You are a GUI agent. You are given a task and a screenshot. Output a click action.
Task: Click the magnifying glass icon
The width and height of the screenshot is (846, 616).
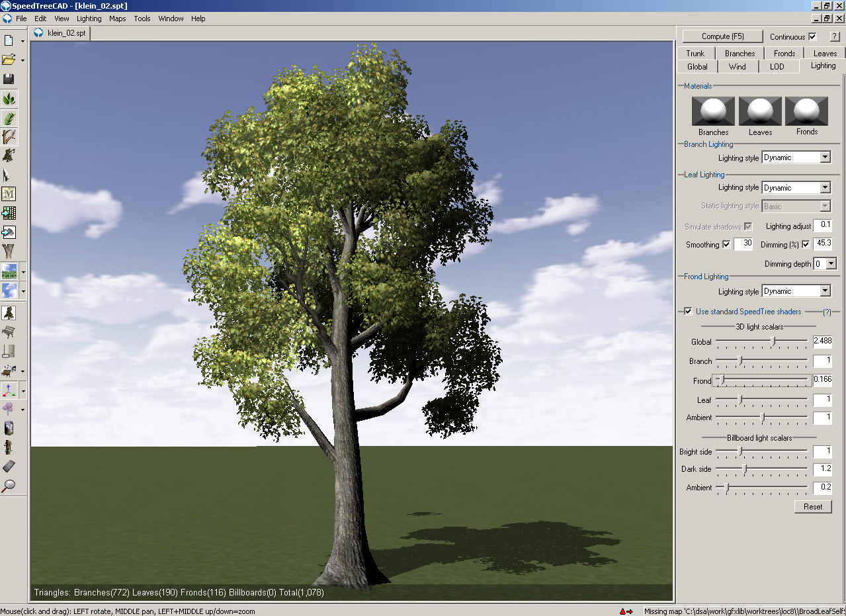[9, 486]
